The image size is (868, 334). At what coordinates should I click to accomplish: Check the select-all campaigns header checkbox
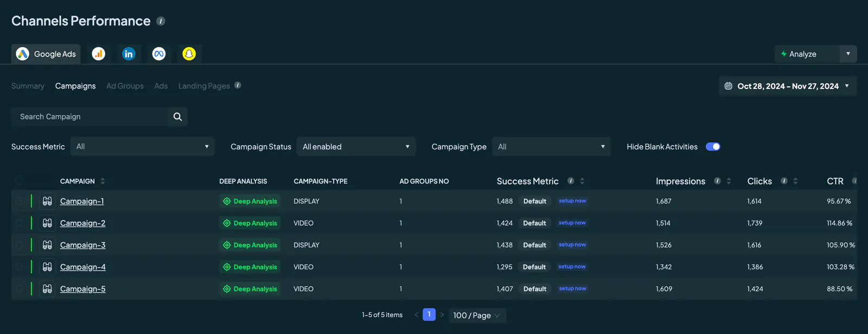(x=19, y=181)
